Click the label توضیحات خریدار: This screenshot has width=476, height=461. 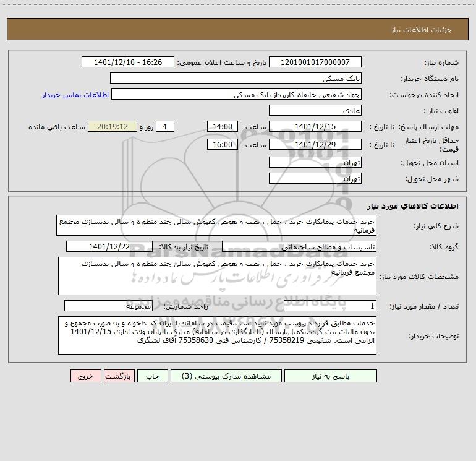(433, 336)
